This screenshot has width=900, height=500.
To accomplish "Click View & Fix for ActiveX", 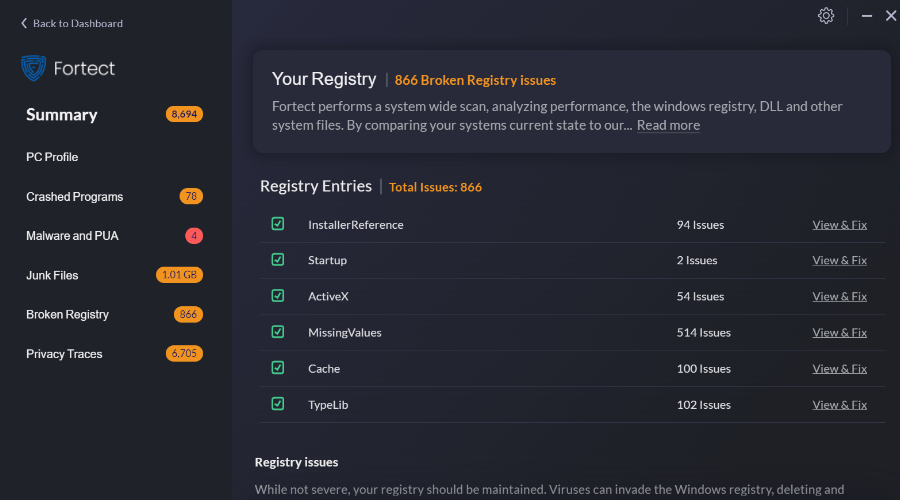I will tap(839, 296).
